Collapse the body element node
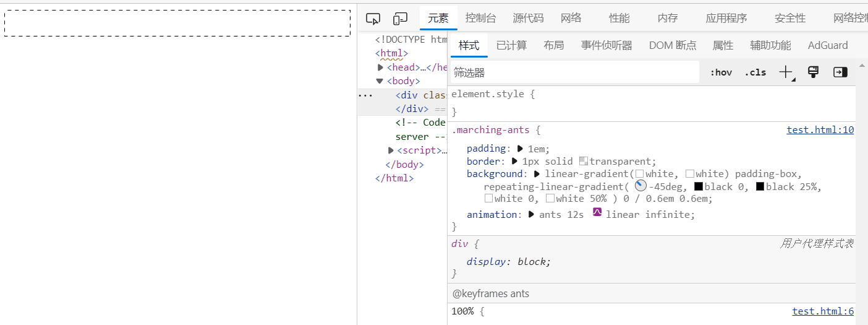 pyautogui.click(x=380, y=81)
